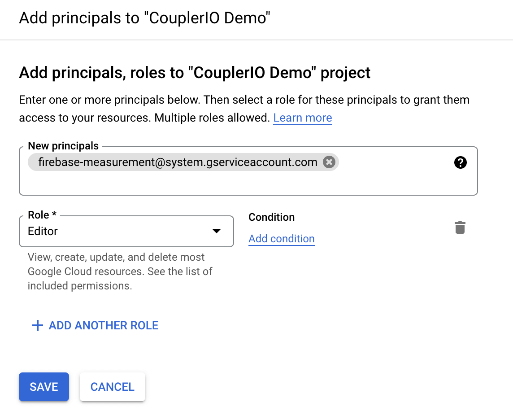This screenshot has height=420, width=513.
Task: Open the Add condition link
Action: pyautogui.click(x=281, y=239)
